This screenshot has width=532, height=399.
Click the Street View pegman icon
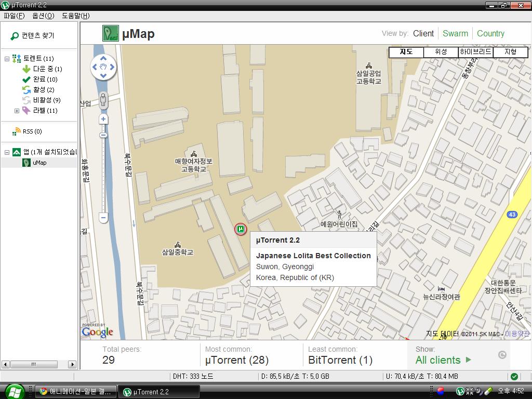[x=103, y=100]
